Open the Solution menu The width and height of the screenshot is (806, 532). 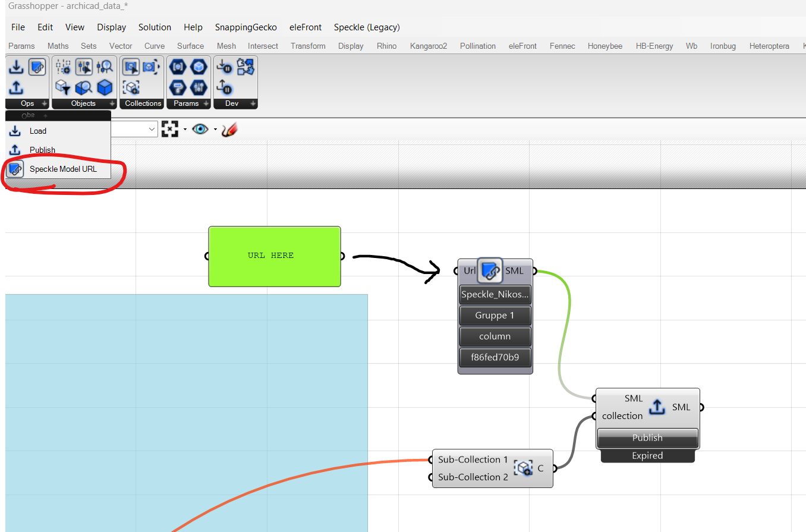click(155, 27)
